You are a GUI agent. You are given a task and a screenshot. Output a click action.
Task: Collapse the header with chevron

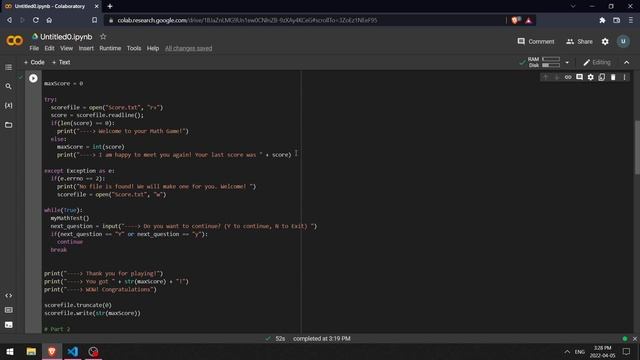tap(627, 62)
